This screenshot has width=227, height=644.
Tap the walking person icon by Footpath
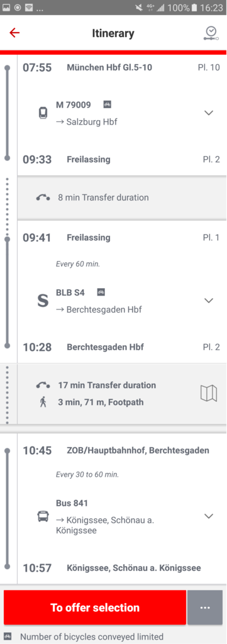43,402
